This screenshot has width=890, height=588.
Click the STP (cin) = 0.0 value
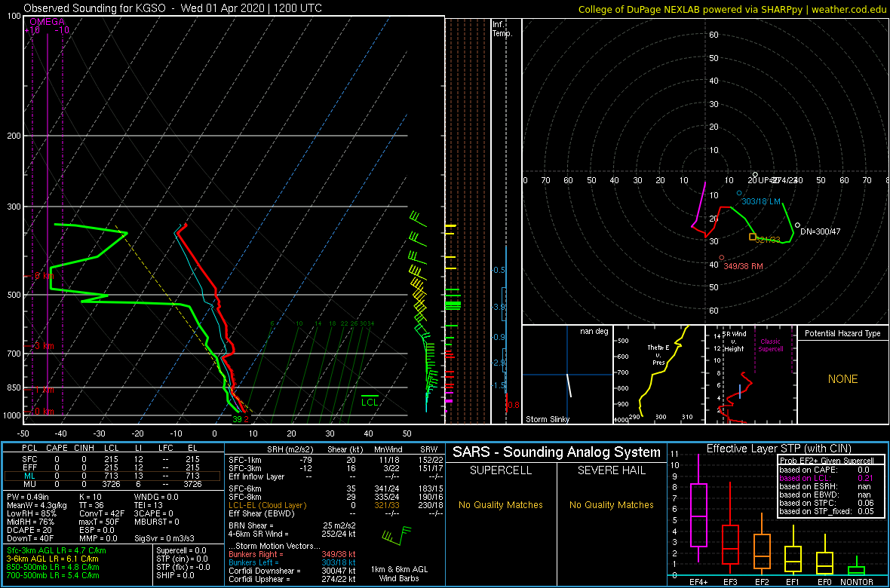[183, 559]
